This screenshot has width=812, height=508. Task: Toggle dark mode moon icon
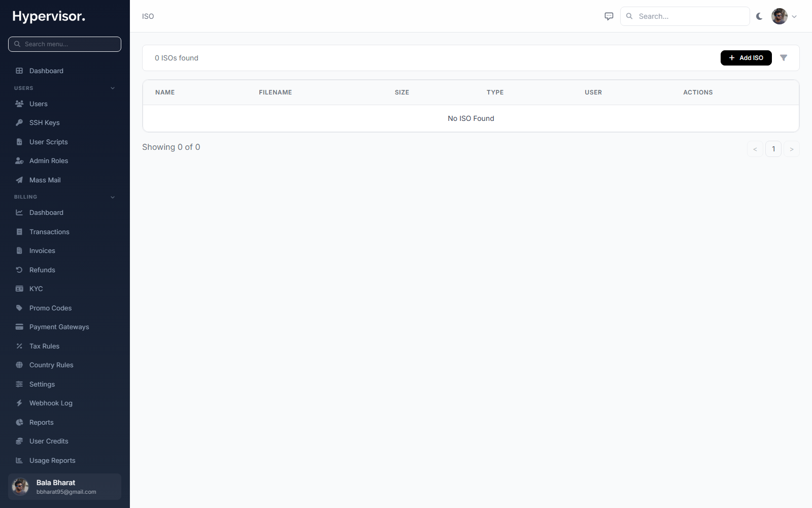click(x=759, y=16)
